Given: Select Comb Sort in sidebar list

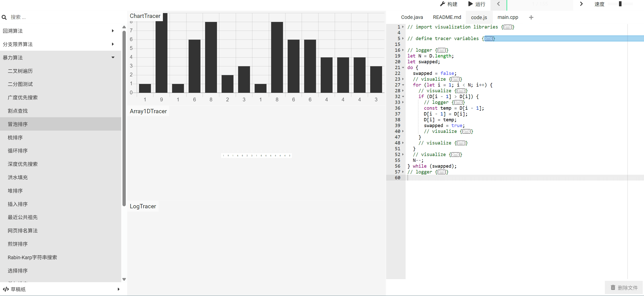Looking at the screenshot, I should pos(15,138).
